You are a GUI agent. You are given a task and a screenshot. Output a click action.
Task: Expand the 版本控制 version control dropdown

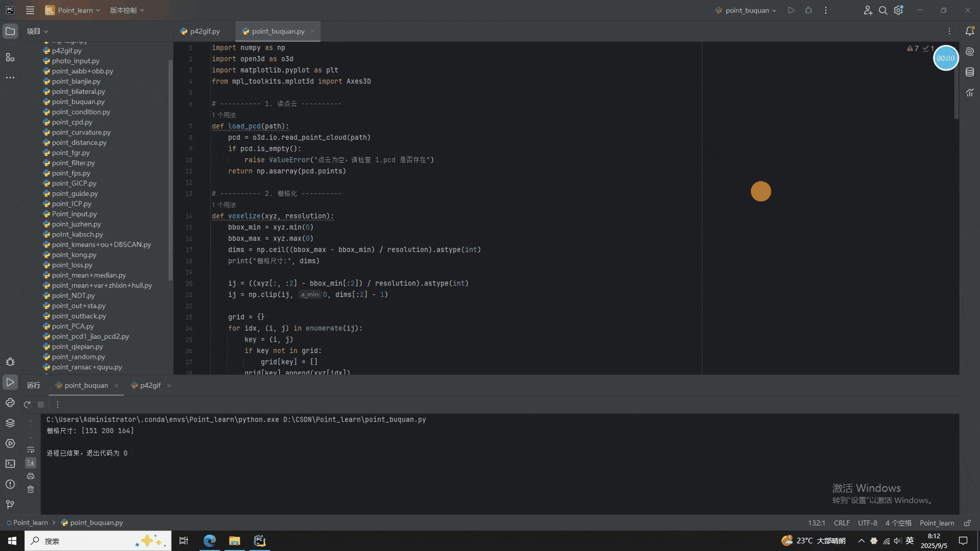tap(127, 10)
